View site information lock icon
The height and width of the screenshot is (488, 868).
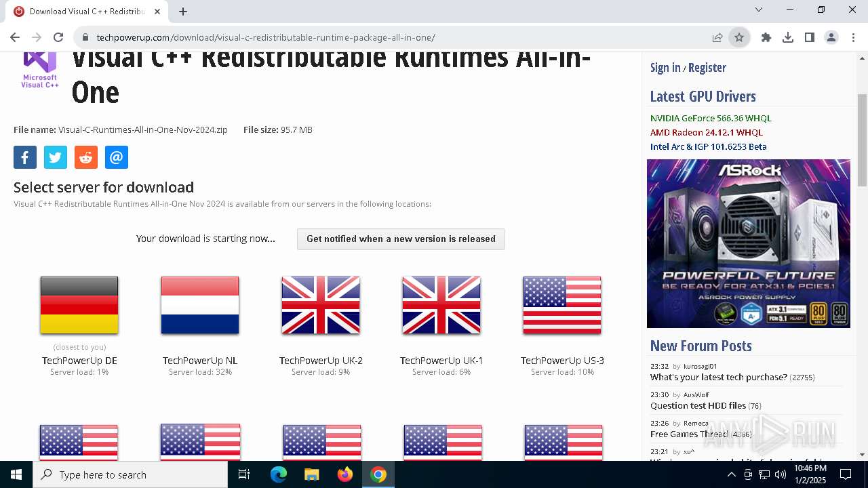pos(85,37)
